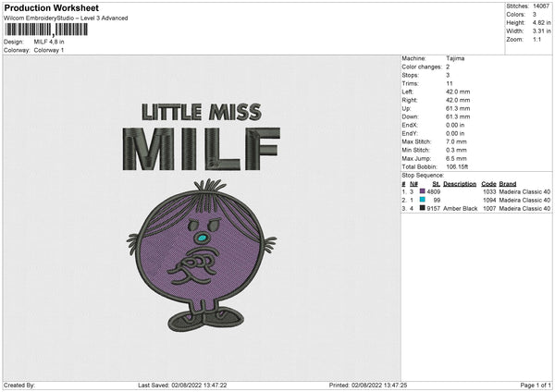The image size is (555, 392).
Task: Click the design name 'MILF 4,8 in'
Action: coord(49,42)
